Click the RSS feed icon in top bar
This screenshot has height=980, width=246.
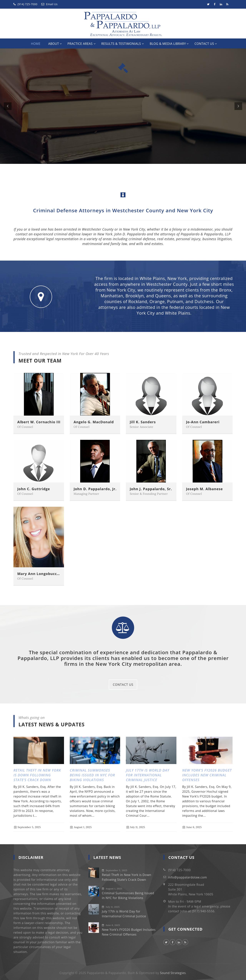(x=227, y=4)
